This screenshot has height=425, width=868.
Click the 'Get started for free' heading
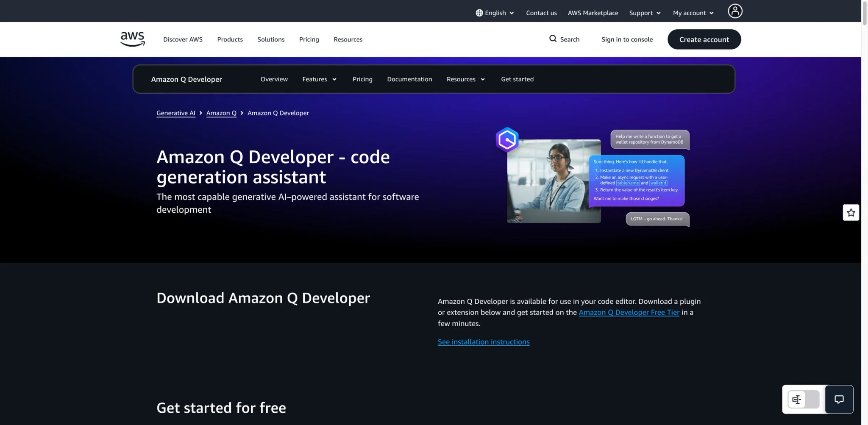click(221, 408)
